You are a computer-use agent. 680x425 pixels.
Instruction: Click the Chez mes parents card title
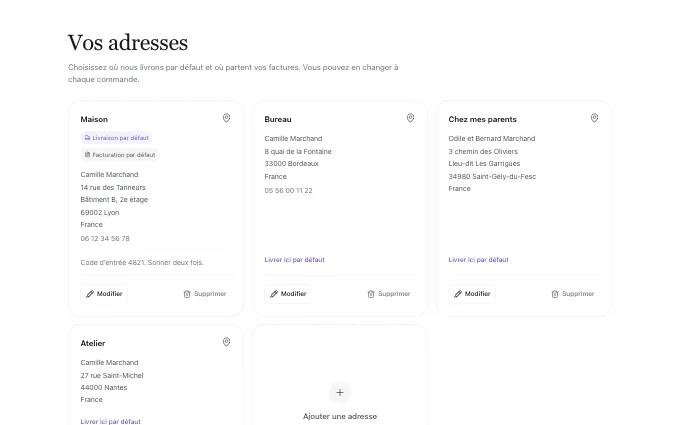(x=482, y=119)
